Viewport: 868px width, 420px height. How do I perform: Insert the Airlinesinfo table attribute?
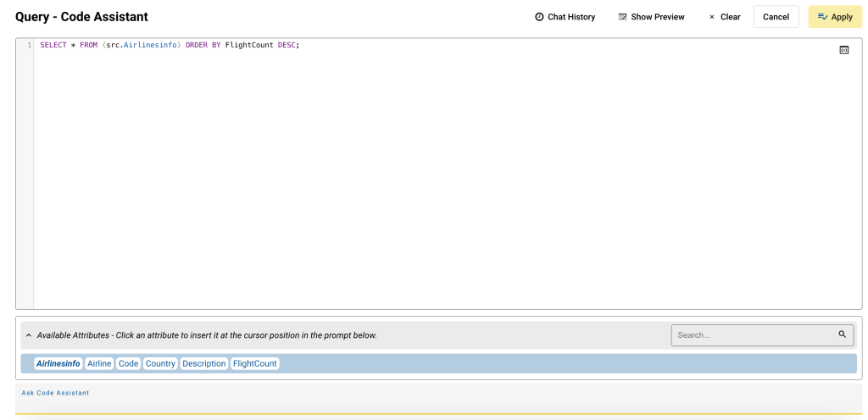58,363
